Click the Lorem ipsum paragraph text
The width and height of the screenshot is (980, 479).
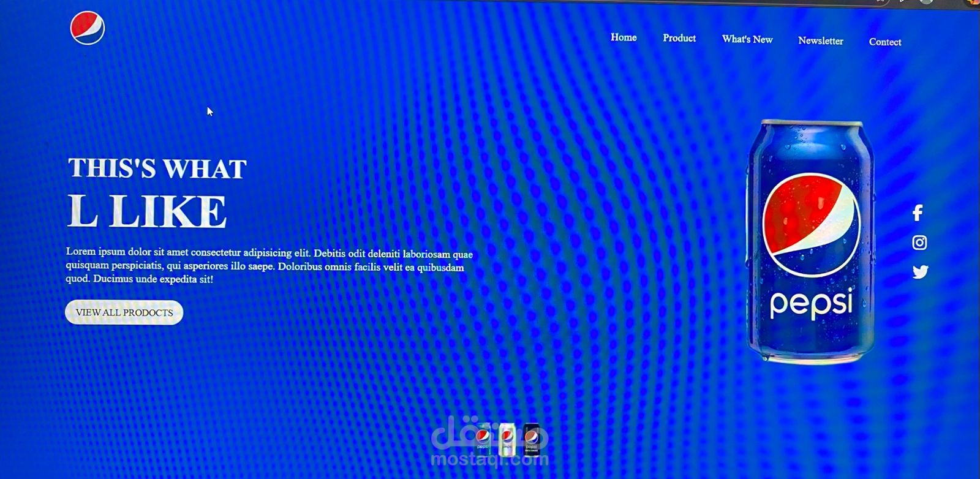[269, 266]
